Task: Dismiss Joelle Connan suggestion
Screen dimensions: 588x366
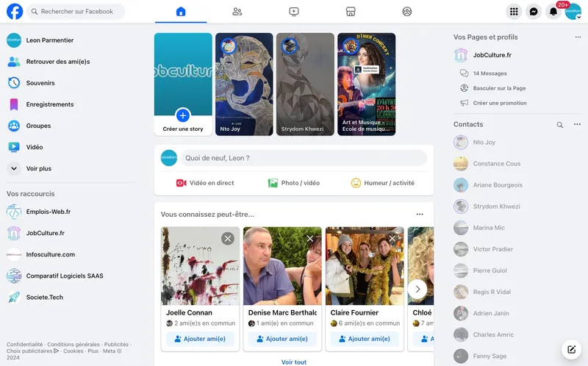Action: coord(228,238)
